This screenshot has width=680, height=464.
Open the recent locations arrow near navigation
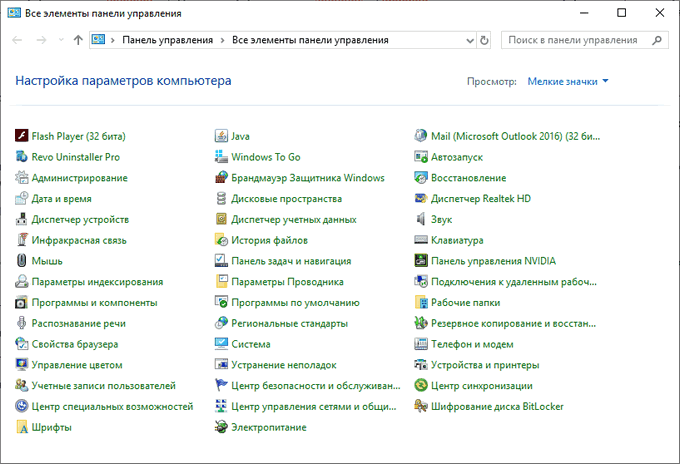[62, 40]
